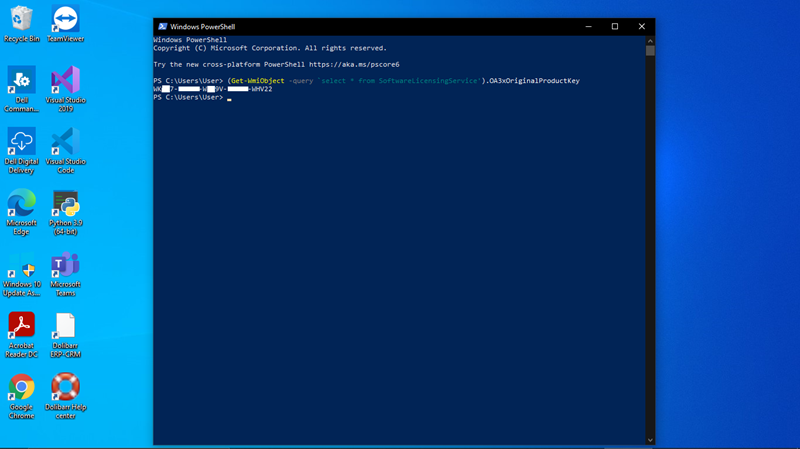The height and width of the screenshot is (449, 800).
Task: Select the Dell Command desktop shortcut
Action: click(21, 80)
